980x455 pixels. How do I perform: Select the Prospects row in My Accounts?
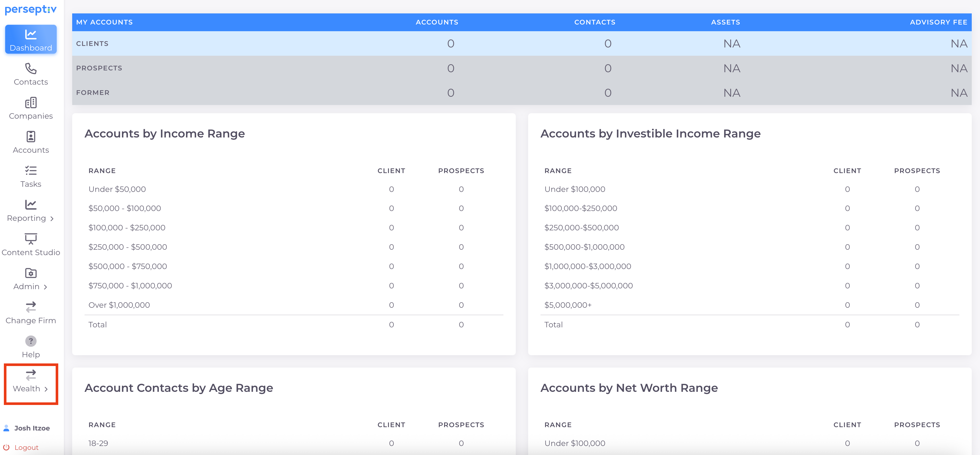99,68
